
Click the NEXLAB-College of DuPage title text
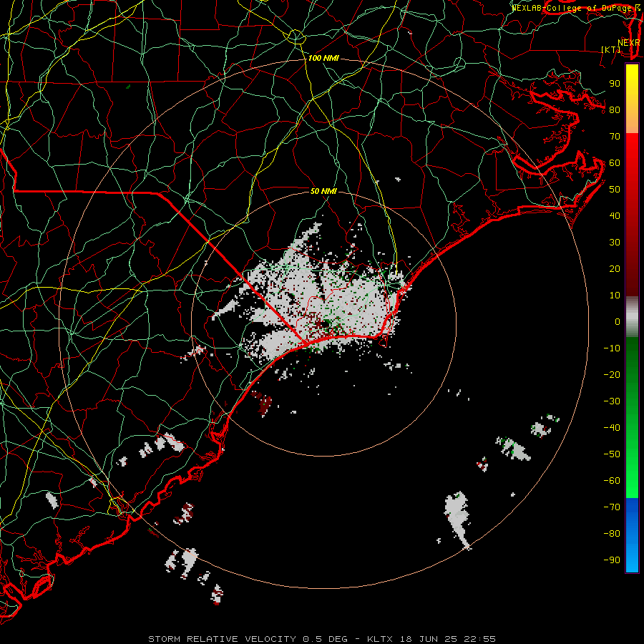click(576, 8)
